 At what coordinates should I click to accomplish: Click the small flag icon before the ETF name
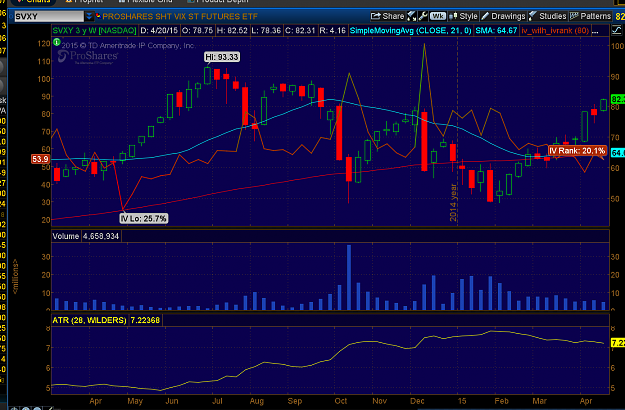click(98, 16)
